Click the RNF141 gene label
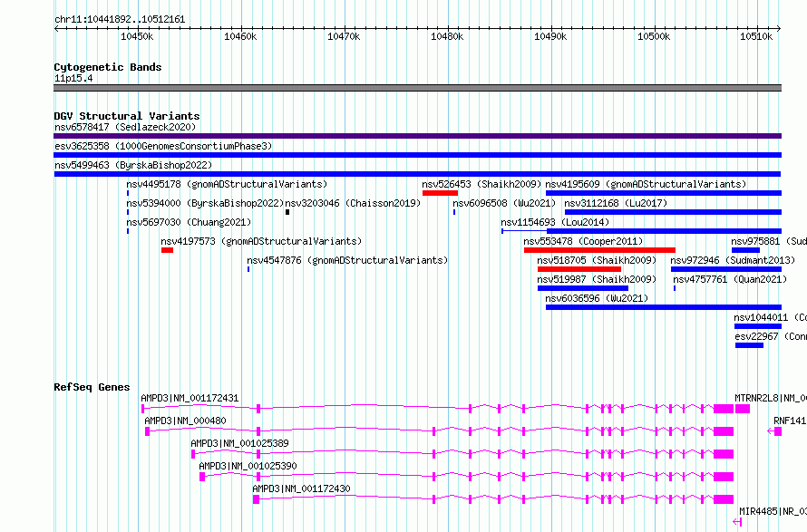This screenshot has width=807, height=532. [x=790, y=421]
